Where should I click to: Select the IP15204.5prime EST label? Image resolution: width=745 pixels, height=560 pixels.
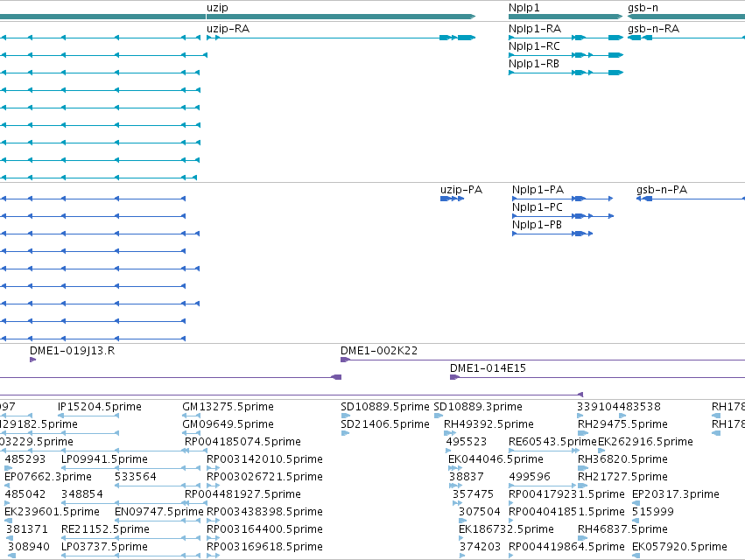tap(100, 407)
